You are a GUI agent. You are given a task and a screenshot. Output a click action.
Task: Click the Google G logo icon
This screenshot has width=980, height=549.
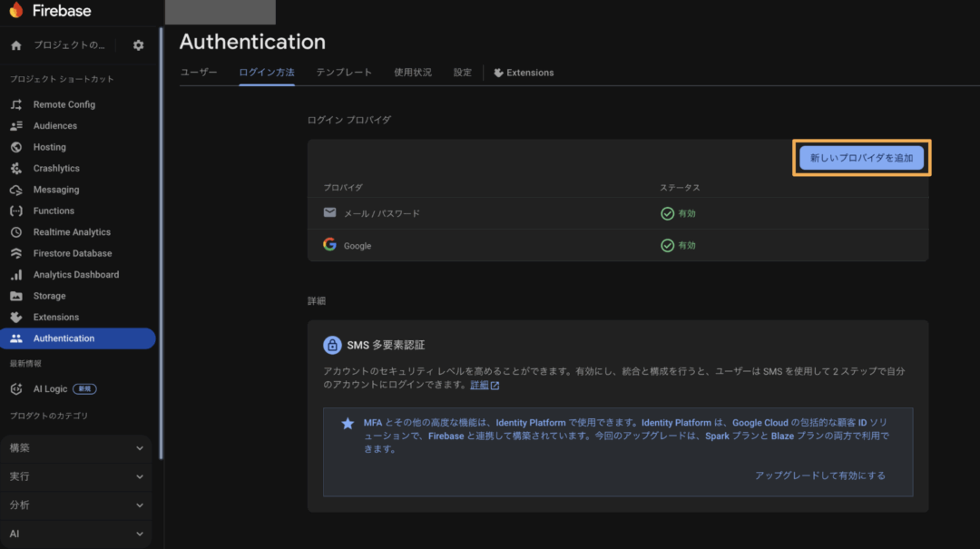pos(329,244)
